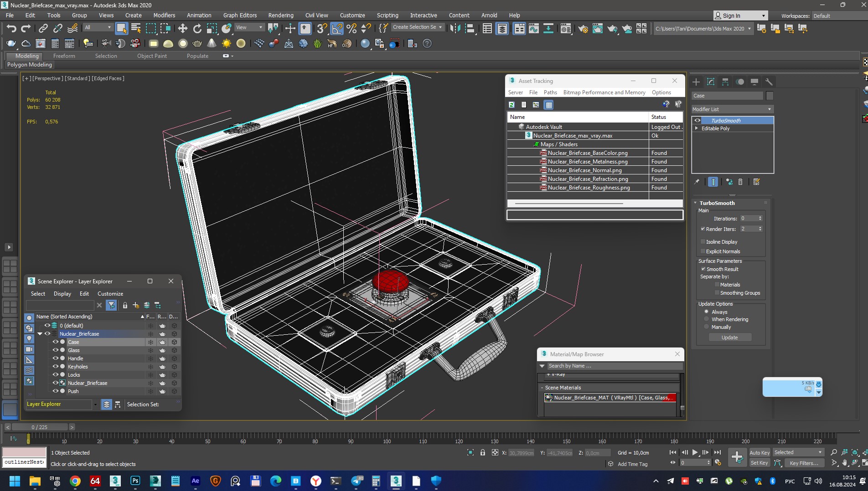868x491 pixels.
Task: Toggle Smooth Result checkbox
Action: (703, 269)
